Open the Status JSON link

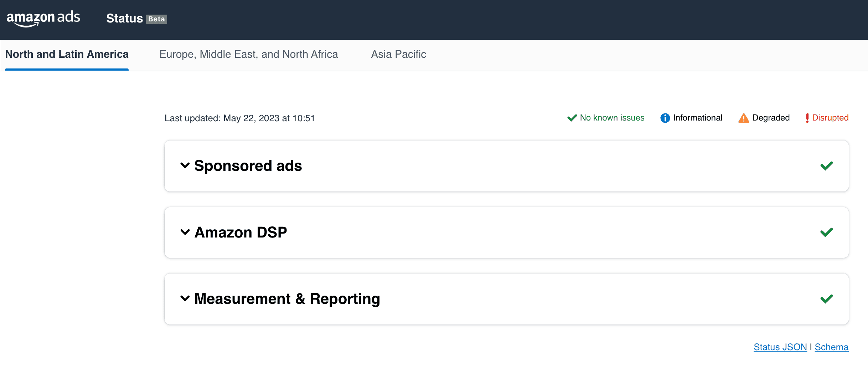pos(780,347)
